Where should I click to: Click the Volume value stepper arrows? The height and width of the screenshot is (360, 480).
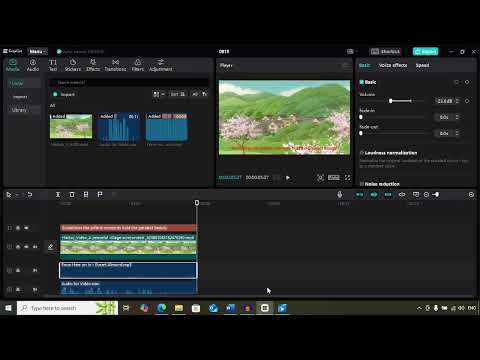[x=457, y=101]
